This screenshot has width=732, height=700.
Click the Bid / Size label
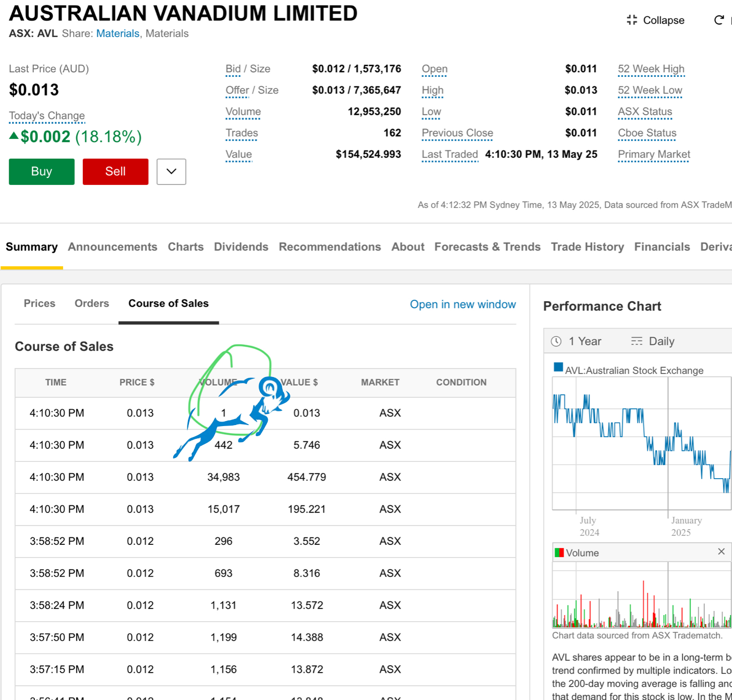pos(248,69)
